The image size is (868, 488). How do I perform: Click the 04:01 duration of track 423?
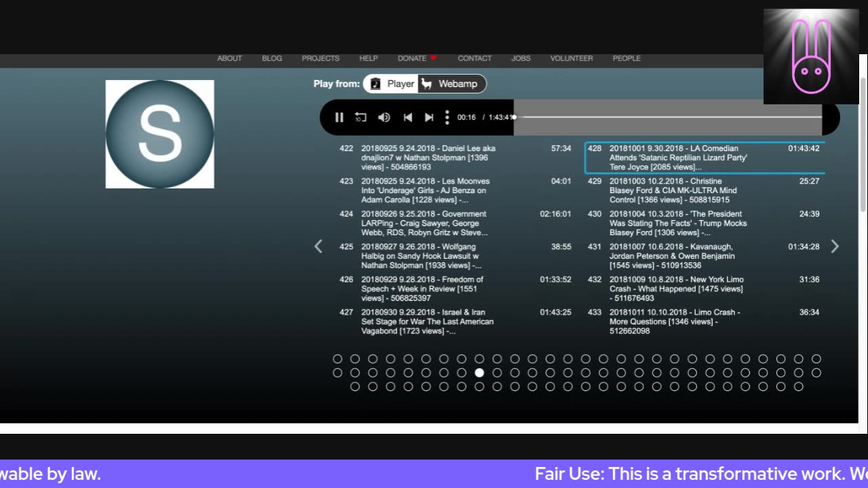pos(561,181)
